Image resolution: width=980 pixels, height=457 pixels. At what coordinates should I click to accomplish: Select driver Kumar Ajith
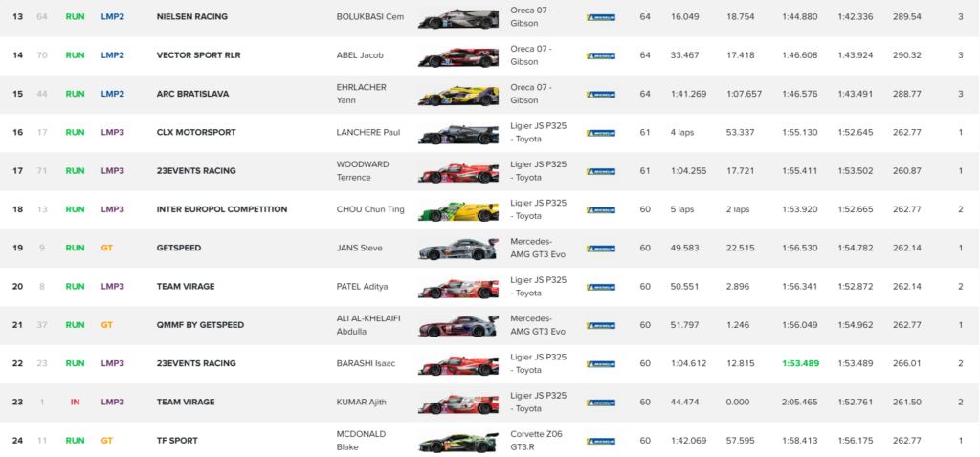point(362,403)
